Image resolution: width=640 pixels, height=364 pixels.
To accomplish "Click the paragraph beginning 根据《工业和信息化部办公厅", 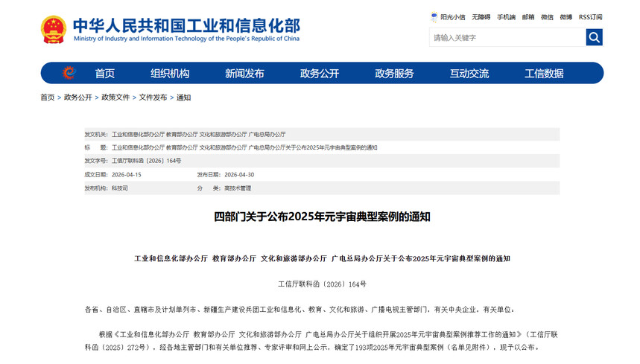I will click(x=321, y=341).
